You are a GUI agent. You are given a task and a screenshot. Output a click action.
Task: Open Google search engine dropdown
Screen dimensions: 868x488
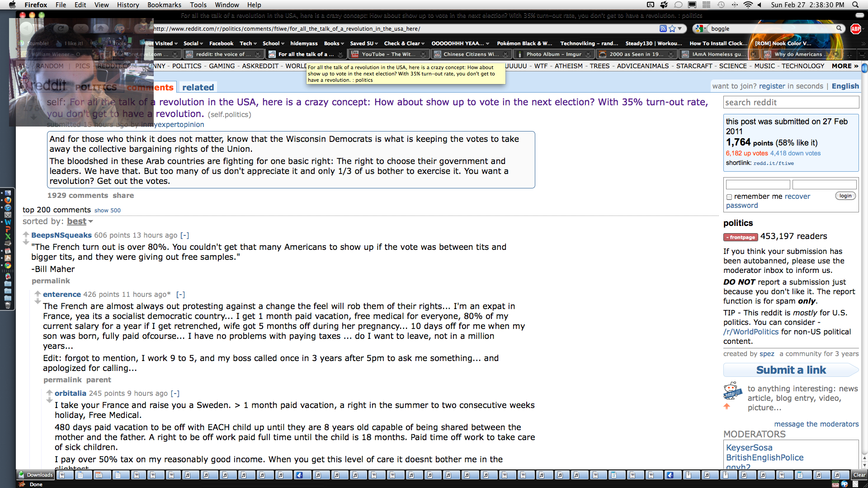pyautogui.click(x=701, y=28)
